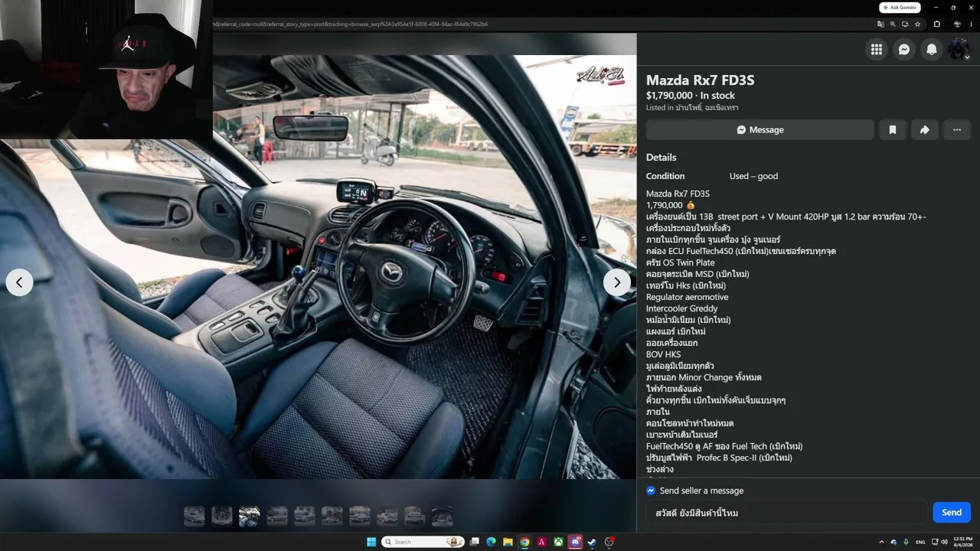Click the Details heading
The width and height of the screenshot is (980, 551).
click(661, 158)
